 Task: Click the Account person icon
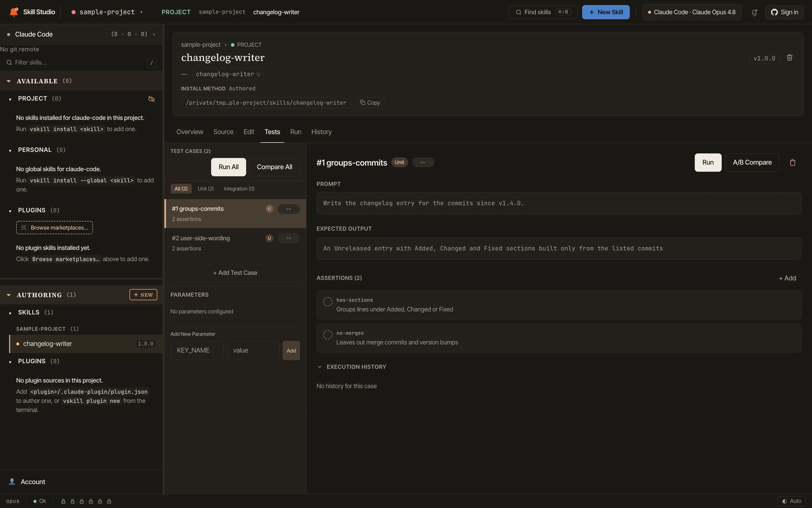pyautogui.click(x=12, y=482)
